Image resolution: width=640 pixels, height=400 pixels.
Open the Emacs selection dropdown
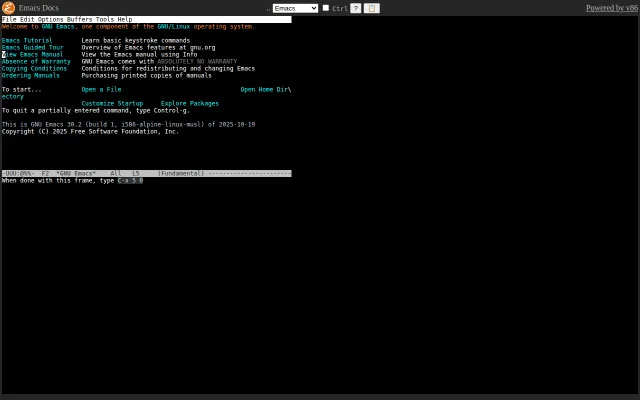point(295,8)
